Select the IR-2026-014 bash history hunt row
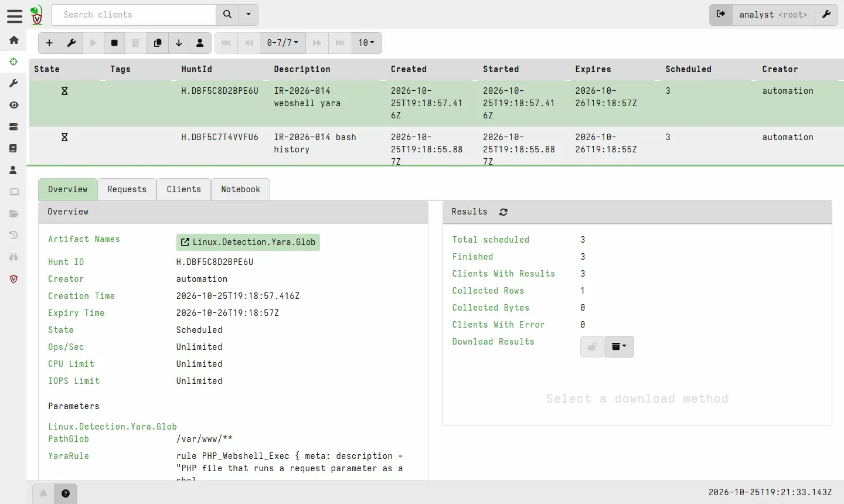 (x=436, y=146)
